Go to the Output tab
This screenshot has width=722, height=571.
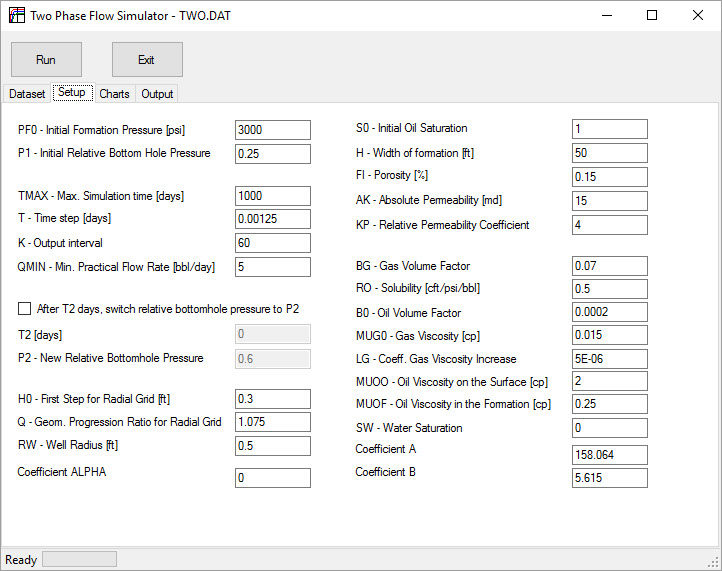157,94
